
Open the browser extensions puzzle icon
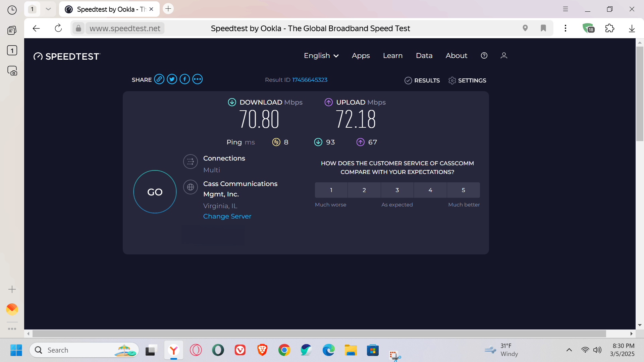[x=609, y=28]
